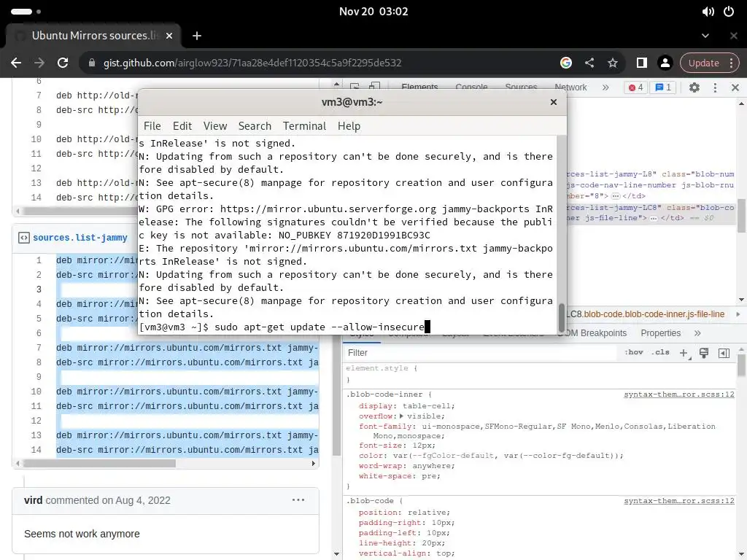Open the vird commenter profile link
Image resolution: width=747 pixels, height=560 pixels.
coord(33,500)
